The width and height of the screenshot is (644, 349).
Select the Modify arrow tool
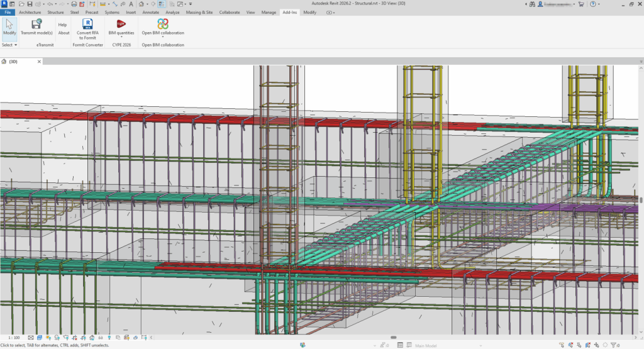(9, 24)
